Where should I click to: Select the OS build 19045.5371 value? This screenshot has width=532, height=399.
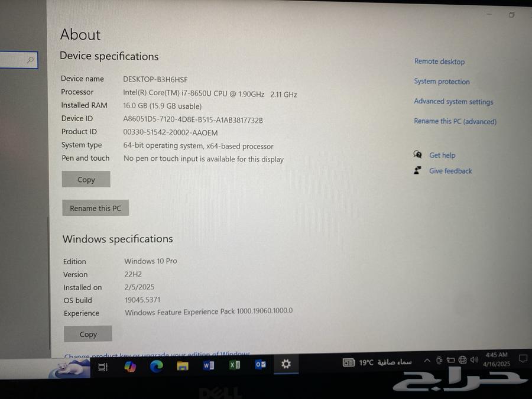[x=142, y=300]
